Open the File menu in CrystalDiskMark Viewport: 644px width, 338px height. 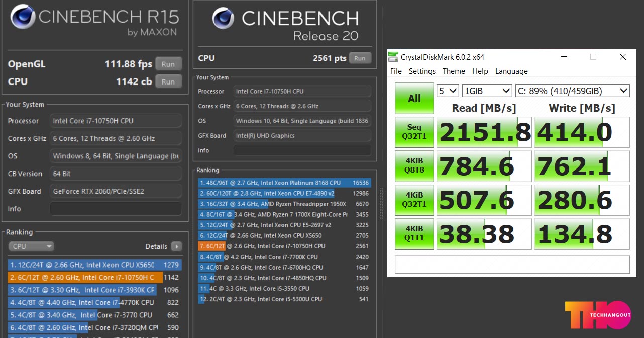(x=396, y=71)
